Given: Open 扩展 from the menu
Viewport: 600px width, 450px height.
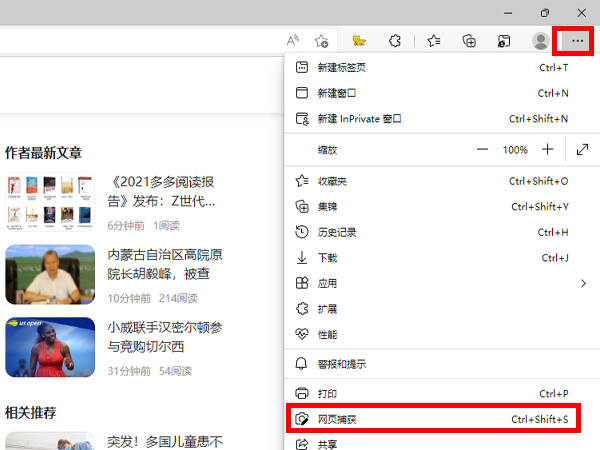Looking at the screenshot, I should coord(442,309).
